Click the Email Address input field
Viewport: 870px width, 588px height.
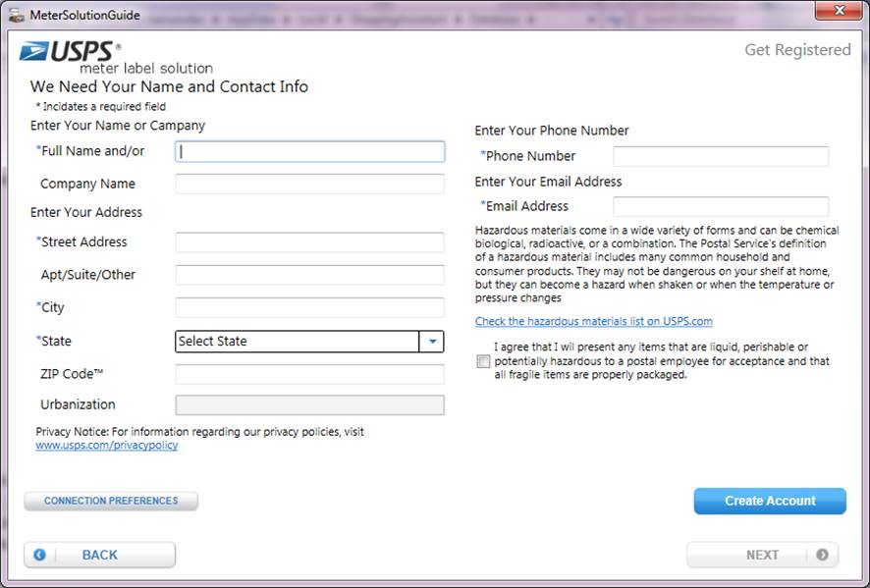click(721, 206)
